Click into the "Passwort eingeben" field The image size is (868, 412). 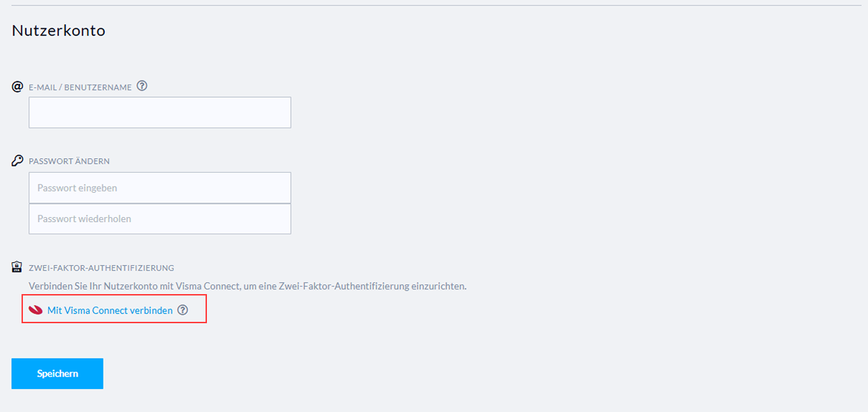160,188
